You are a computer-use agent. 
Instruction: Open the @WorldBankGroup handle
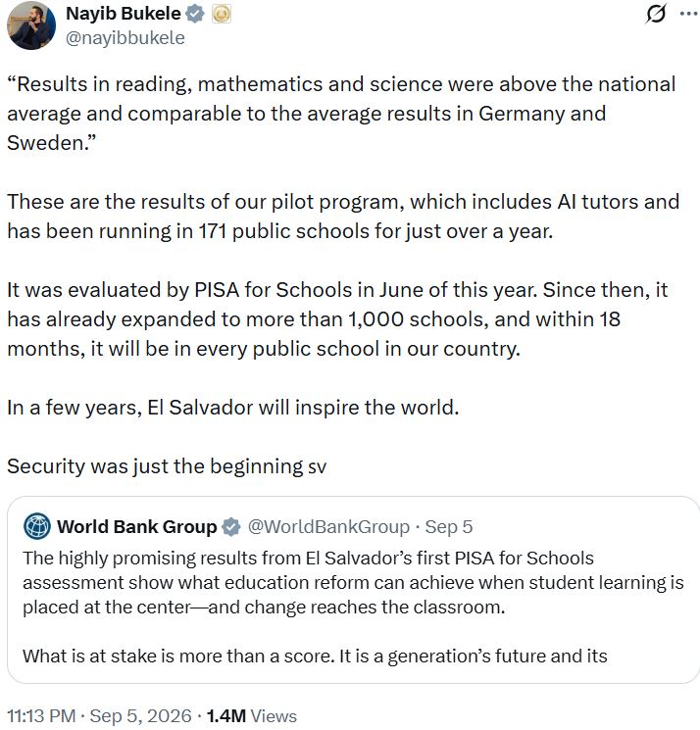pos(328,526)
